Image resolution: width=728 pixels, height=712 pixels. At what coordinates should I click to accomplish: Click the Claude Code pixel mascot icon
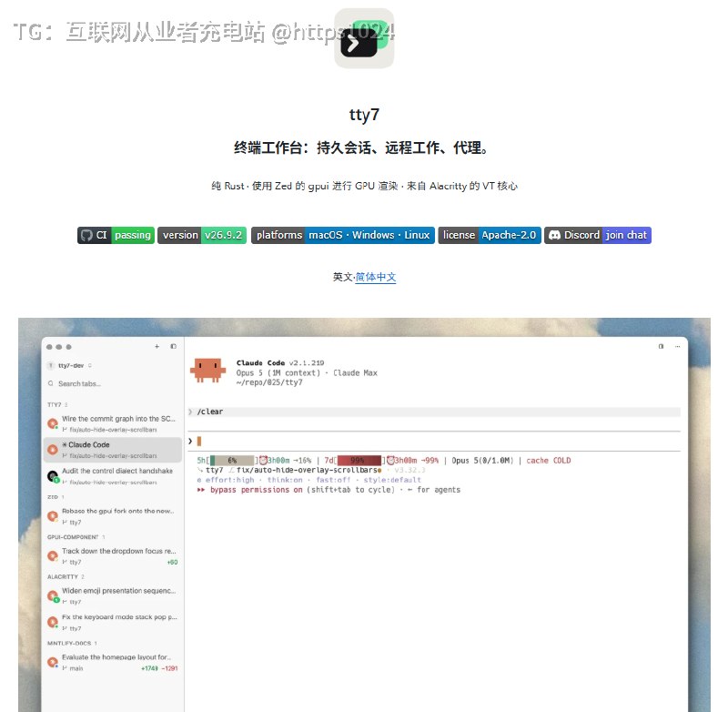[x=207, y=371]
